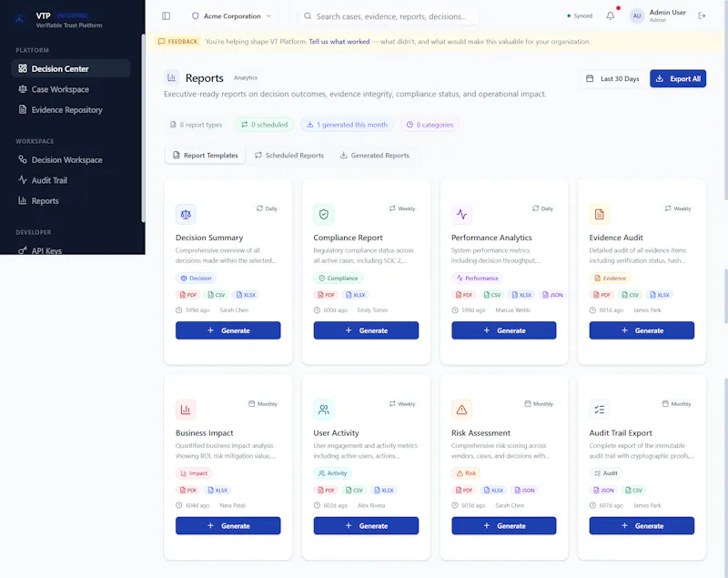Switch to the Scheduled Reports tab
The width and height of the screenshot is (728, 578).
pyautogui.click(x=289, y=155)
